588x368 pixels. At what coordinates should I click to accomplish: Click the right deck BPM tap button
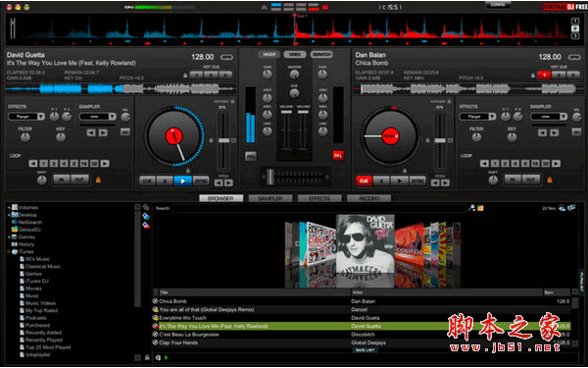[574, 58]
